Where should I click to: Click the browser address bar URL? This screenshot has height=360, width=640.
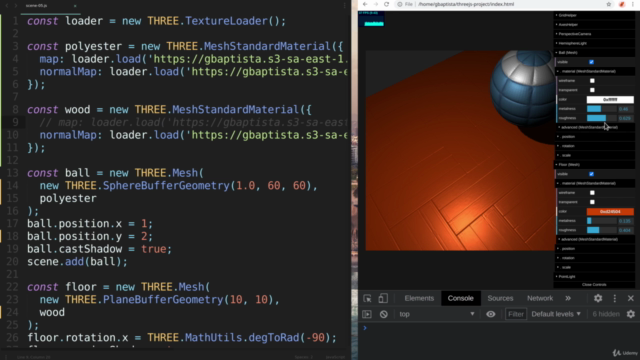[x=466, y=4]
